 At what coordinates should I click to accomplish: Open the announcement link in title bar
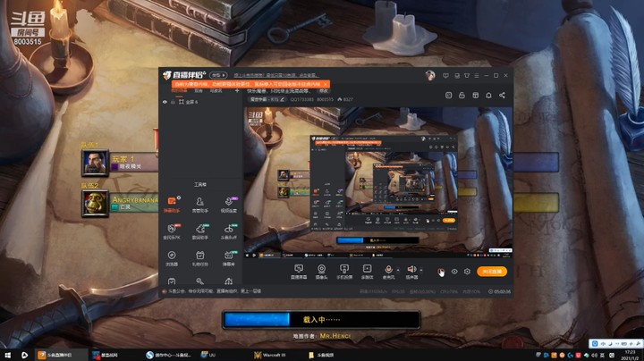(276, 75)
